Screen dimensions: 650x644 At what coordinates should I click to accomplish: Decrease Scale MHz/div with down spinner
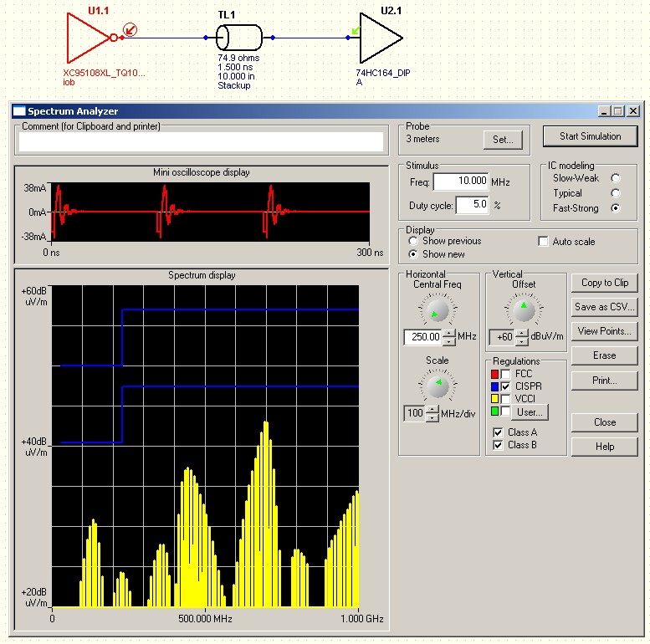pyautogui.click(x=432, y=417)
